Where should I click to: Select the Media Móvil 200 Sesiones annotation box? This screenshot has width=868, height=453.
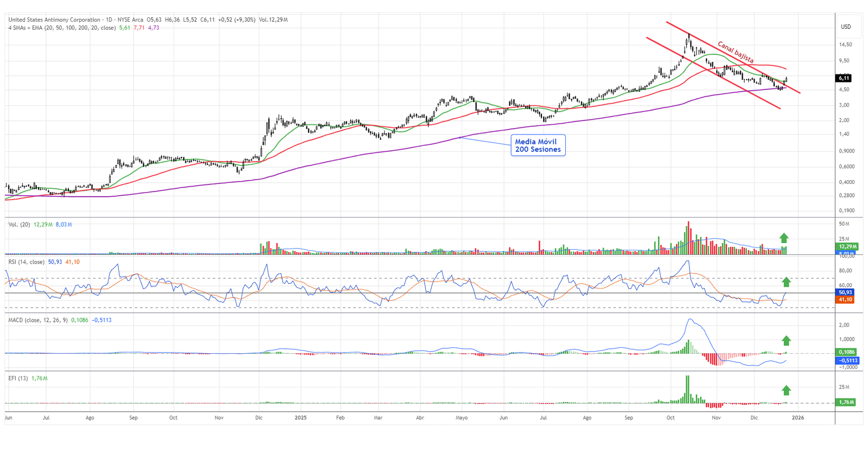(x=538, y=145)
